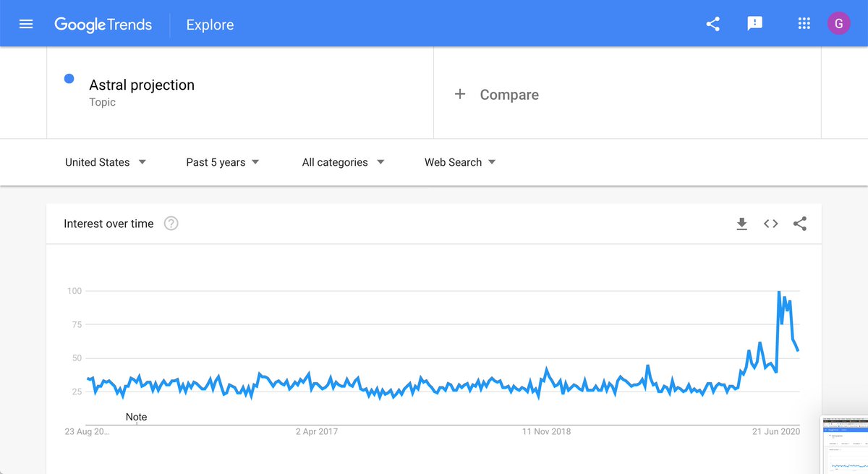The width and height of the screenshot is (868, 474).
Task: Download interest over time CSV
Action: click(741, 224)
